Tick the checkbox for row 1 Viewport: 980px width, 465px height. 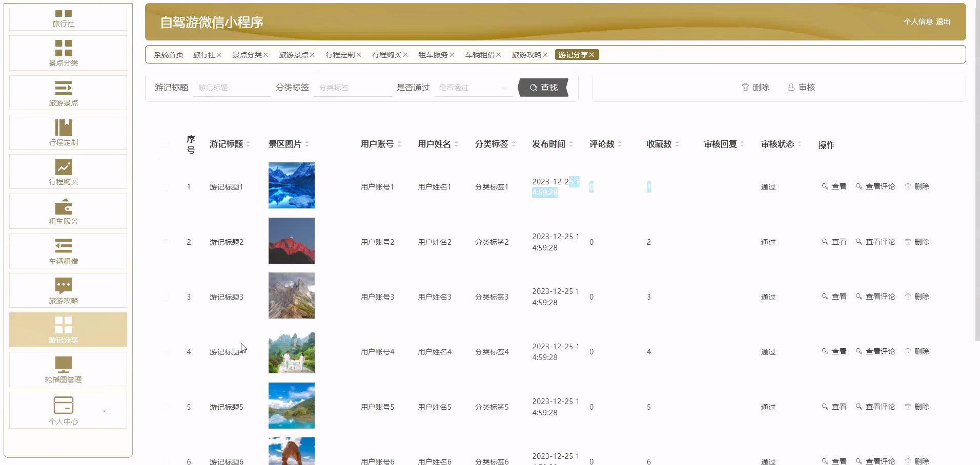167,187
